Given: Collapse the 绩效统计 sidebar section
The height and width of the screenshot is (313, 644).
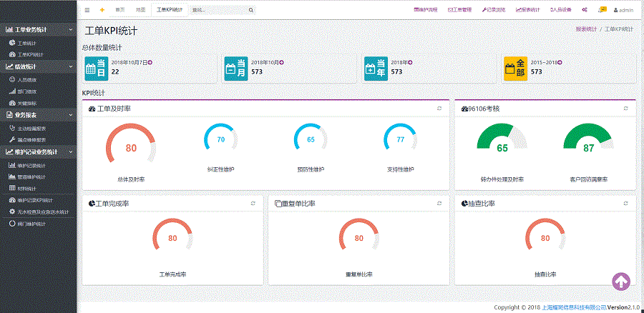Looking at the screenshot, I should tap(70, 66).
